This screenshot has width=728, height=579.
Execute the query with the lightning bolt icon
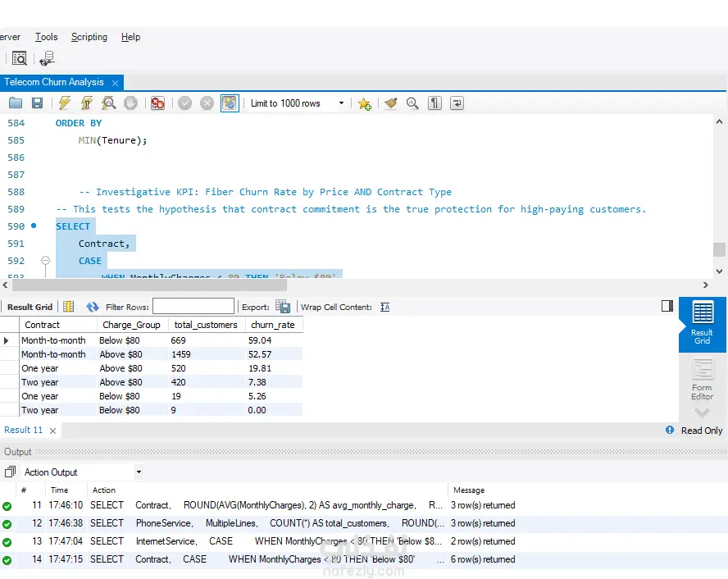click(64, 103)
